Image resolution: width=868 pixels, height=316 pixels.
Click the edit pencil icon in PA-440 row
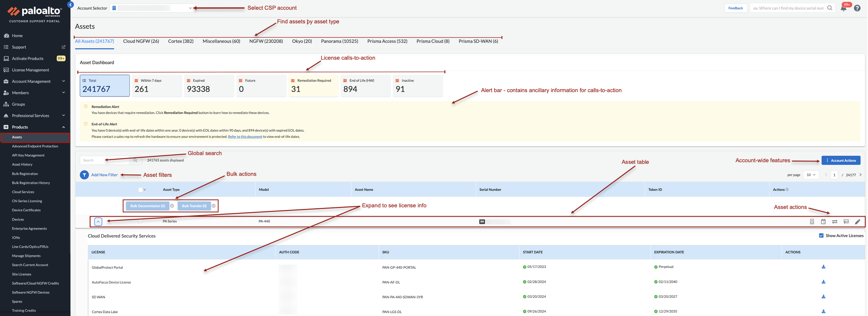point(858,222)
